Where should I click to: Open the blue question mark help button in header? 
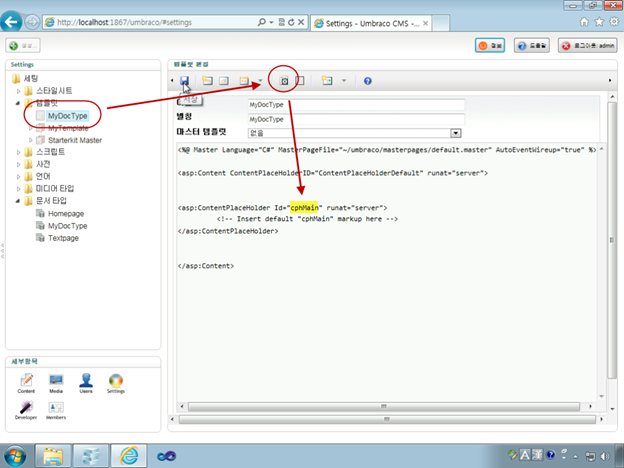(x=532, y=46)
